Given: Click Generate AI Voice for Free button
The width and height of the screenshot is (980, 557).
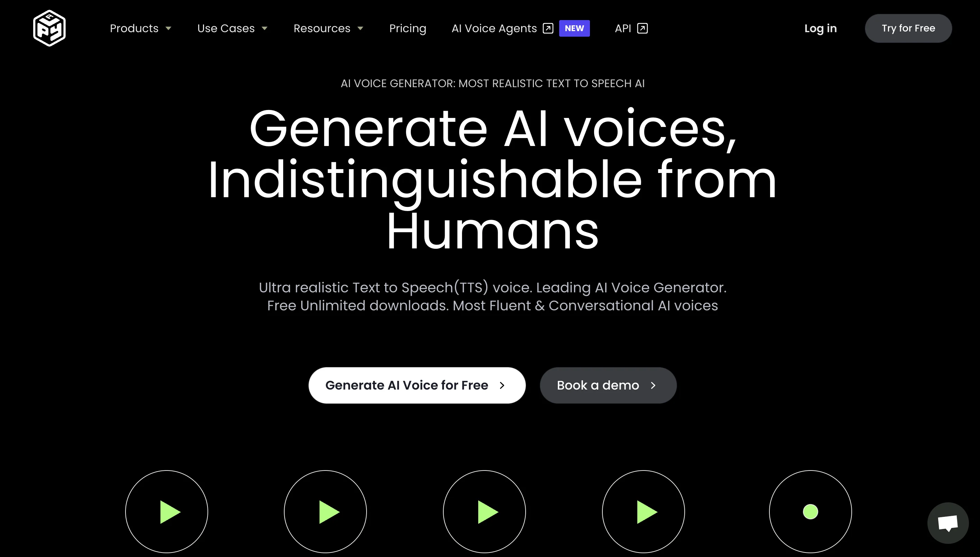Looking at the screenshot, I should [417, 385].
